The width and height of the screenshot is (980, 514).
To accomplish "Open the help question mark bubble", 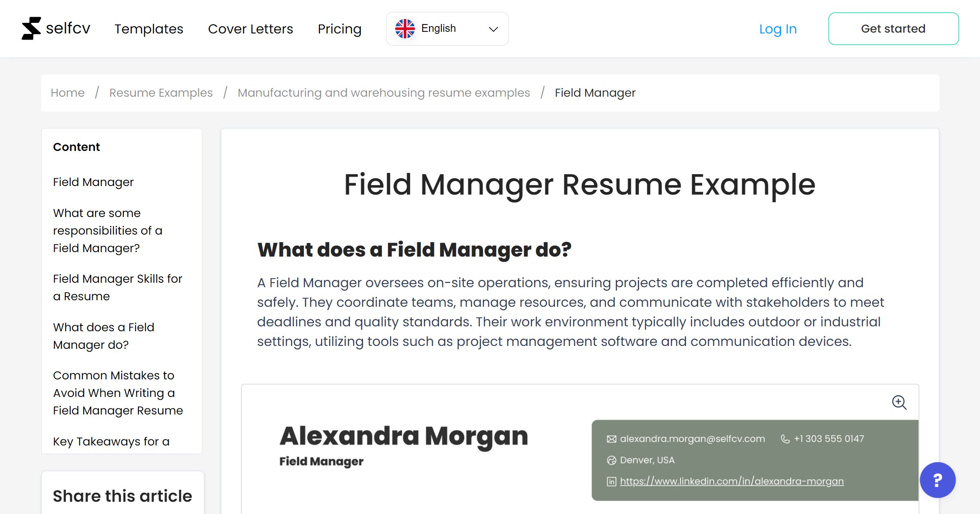I will 937,480.
